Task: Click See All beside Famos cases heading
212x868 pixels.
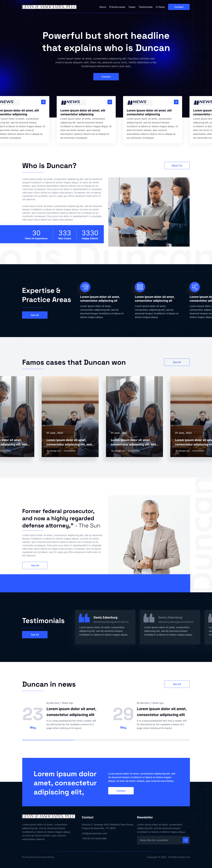Action: coord(177,362)
